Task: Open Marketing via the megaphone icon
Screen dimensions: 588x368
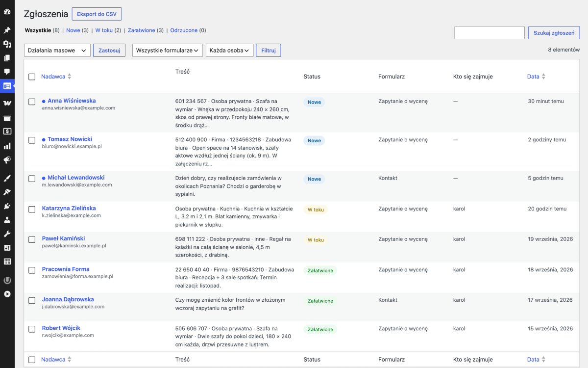Action: 7,160
